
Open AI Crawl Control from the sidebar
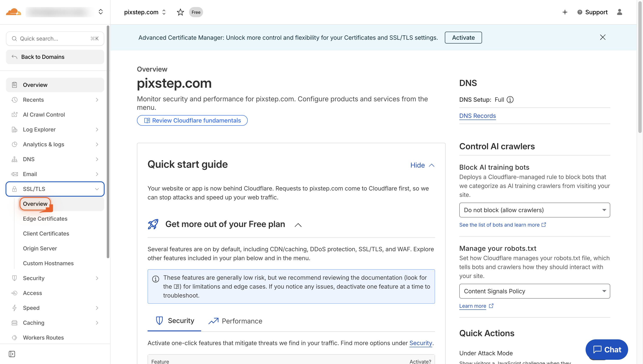[44, 114]
